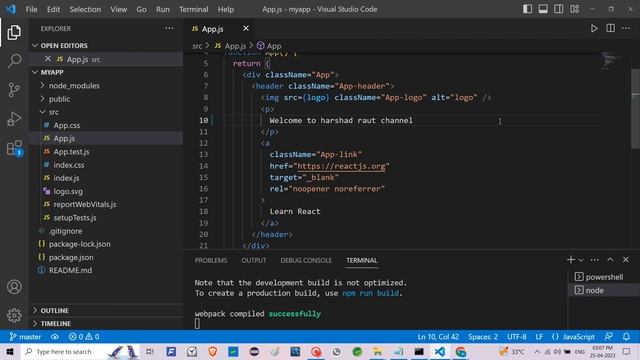Open the terminal launch profile dropdown arrow

pyautogui.click(x=580, y=260)
